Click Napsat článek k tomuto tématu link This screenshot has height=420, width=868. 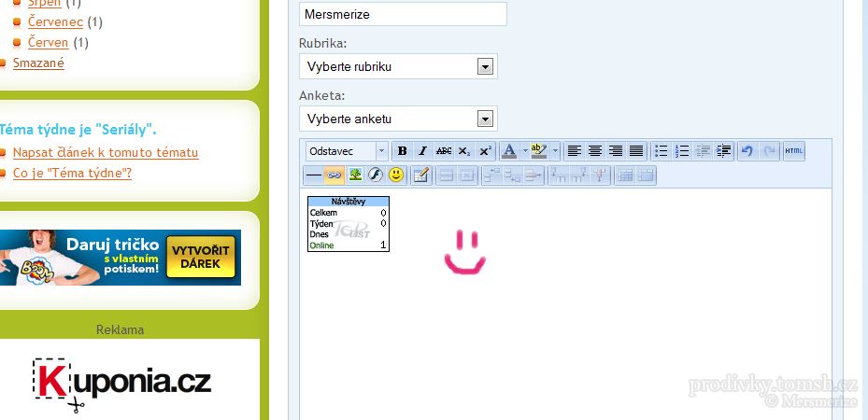pos(106,152)
